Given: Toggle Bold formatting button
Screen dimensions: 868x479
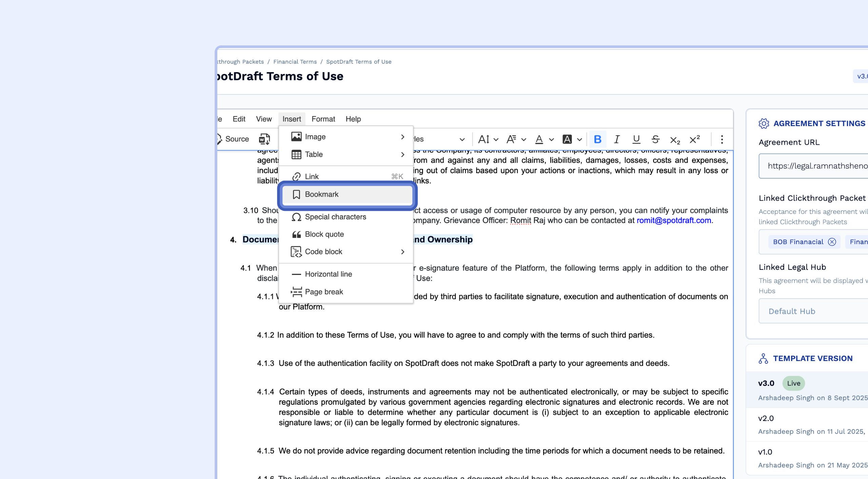Looking at the screenshot, I should click(x=597, y=139).
